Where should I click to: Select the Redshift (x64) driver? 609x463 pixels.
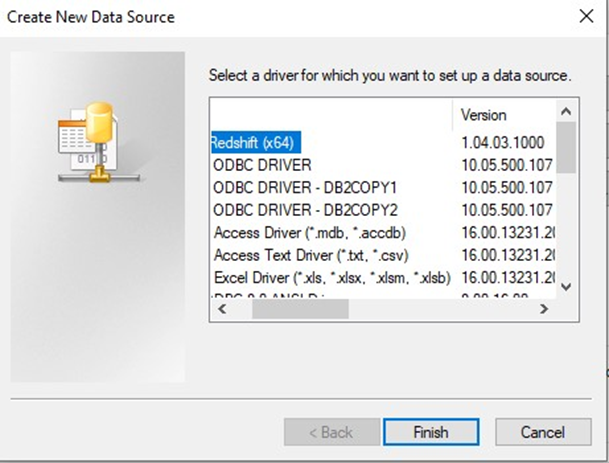click(x=255, y=142)
